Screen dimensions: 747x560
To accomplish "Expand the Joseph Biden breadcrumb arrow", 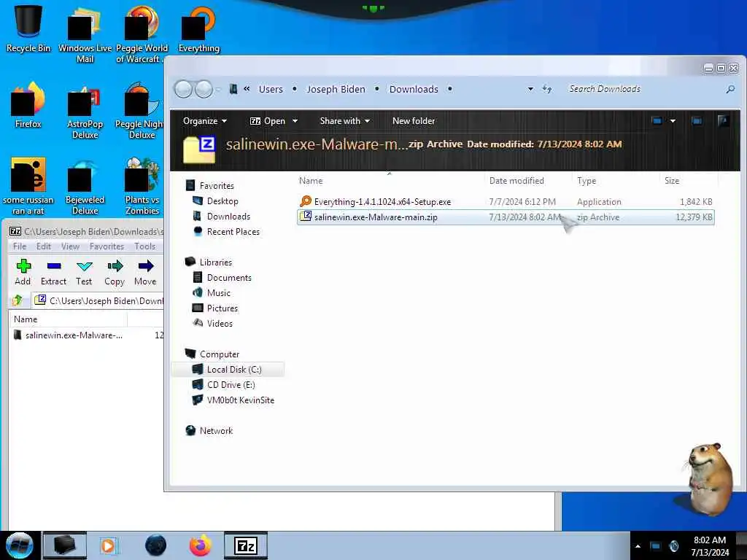I will tap(377, 89).
